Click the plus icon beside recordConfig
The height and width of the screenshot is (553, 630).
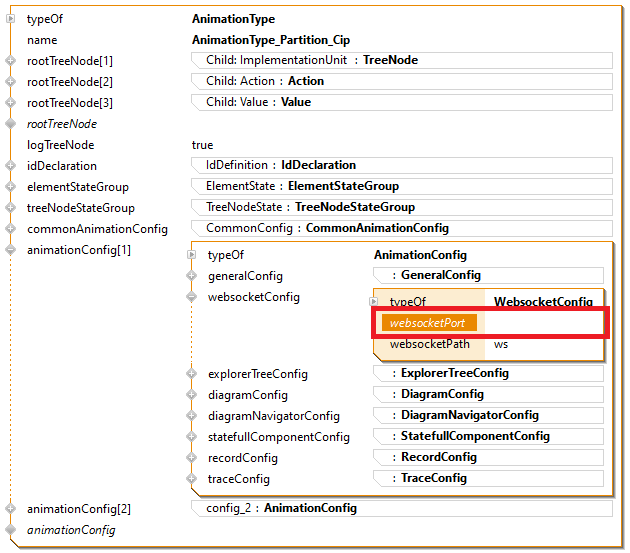[191, 458]
